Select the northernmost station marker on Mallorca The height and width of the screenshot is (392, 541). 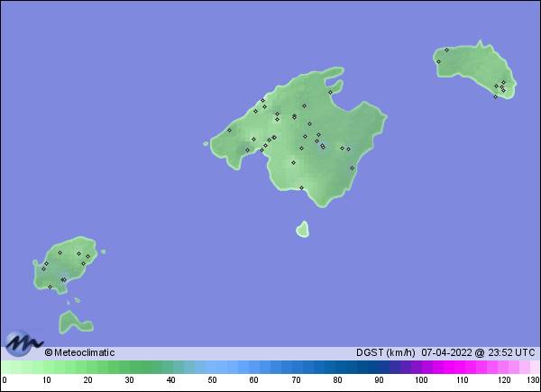[330, 93]
